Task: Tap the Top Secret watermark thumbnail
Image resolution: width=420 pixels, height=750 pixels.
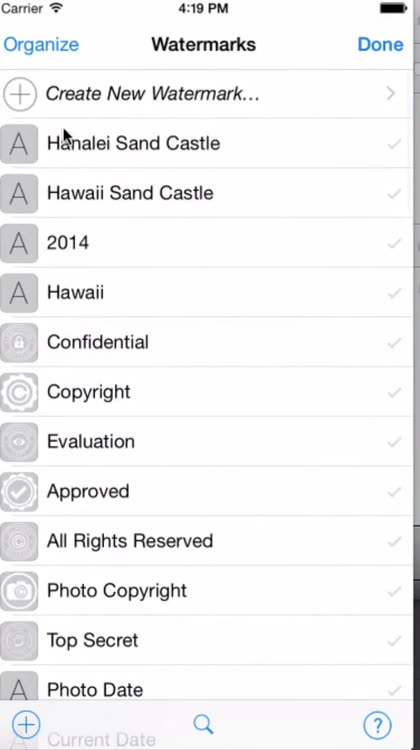Action: (19, 641)
